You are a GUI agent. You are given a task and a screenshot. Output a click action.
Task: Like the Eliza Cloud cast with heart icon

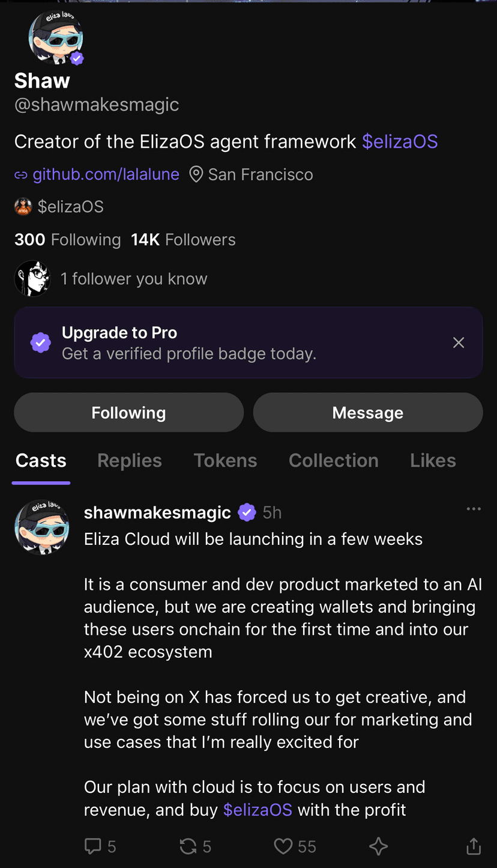point(283,846)
